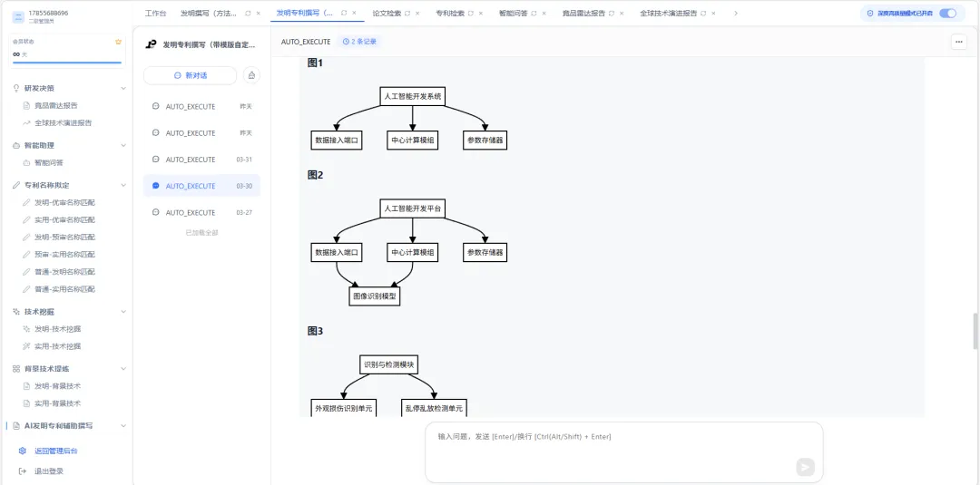Open the AUTO_EXECUTE conversation dated 03-31
The height and width of the screenshot is (485, 980).
point(201,160)
